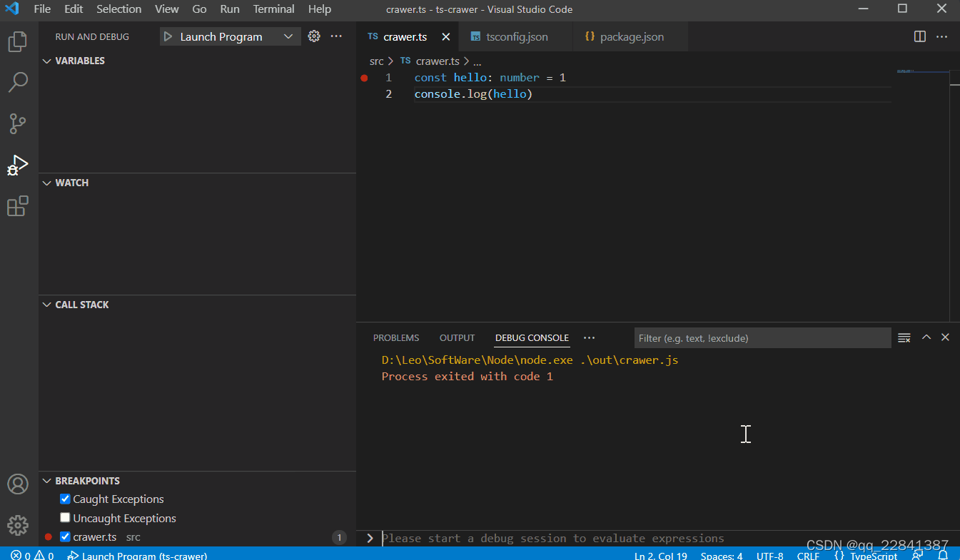Open the Explorer icon in activity bar
The width and height of the screenshot is (960, 560).
[x=17, y=41]
